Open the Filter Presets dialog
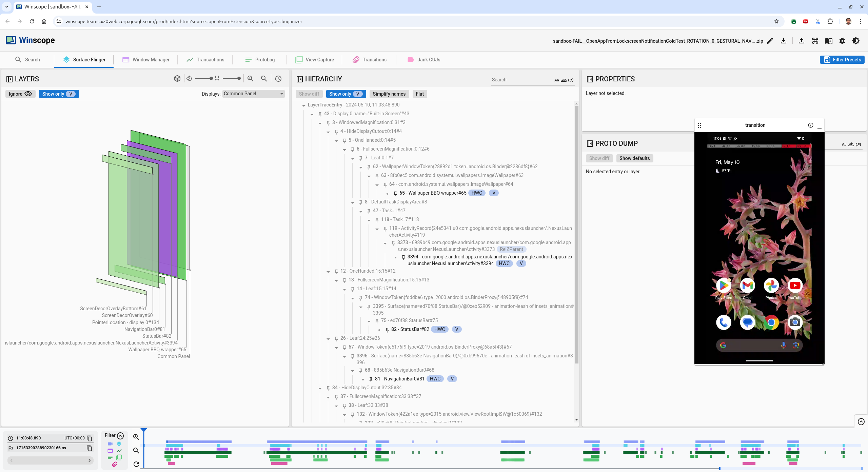The image size is (868, 472). (x=842, y=59)
